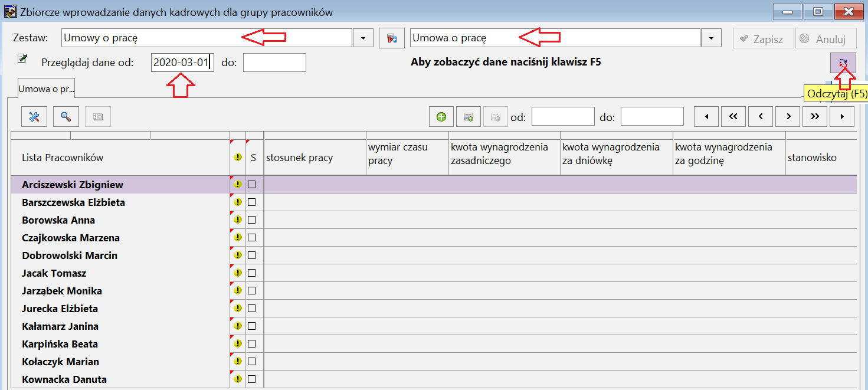Screen dimensions: 868x390
Task: Click the Zapisz button
Action: [764, 39]
